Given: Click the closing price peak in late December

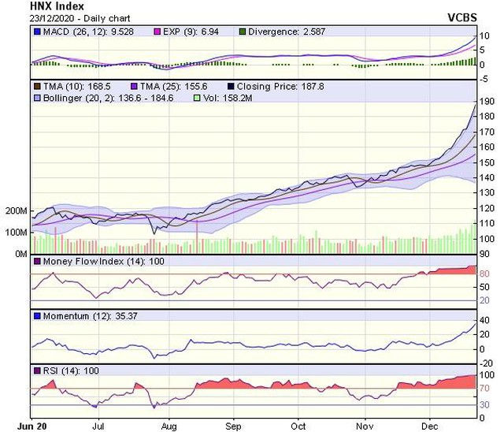Looking at the screenshot, I should point(476,105).
